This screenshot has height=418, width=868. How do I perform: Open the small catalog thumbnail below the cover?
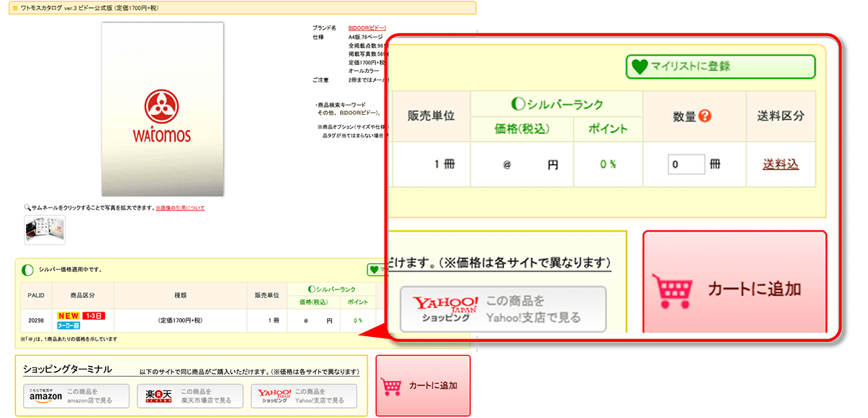45,230
